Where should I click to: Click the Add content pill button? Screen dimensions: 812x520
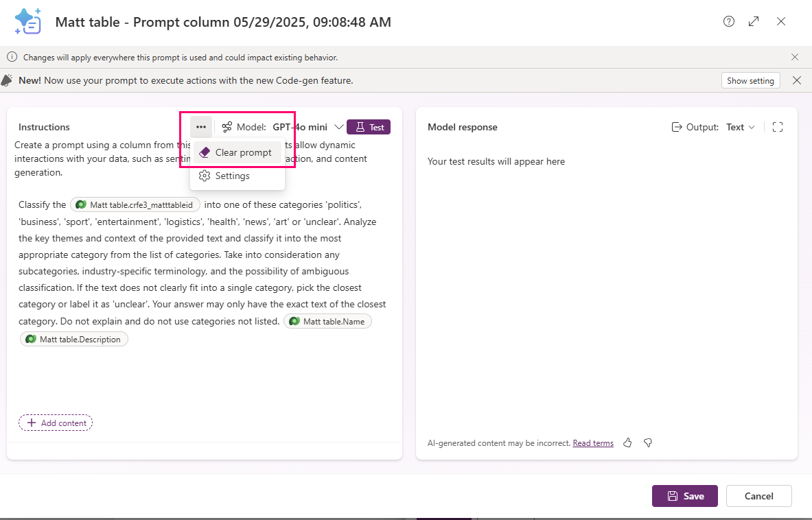pos(55,423)
